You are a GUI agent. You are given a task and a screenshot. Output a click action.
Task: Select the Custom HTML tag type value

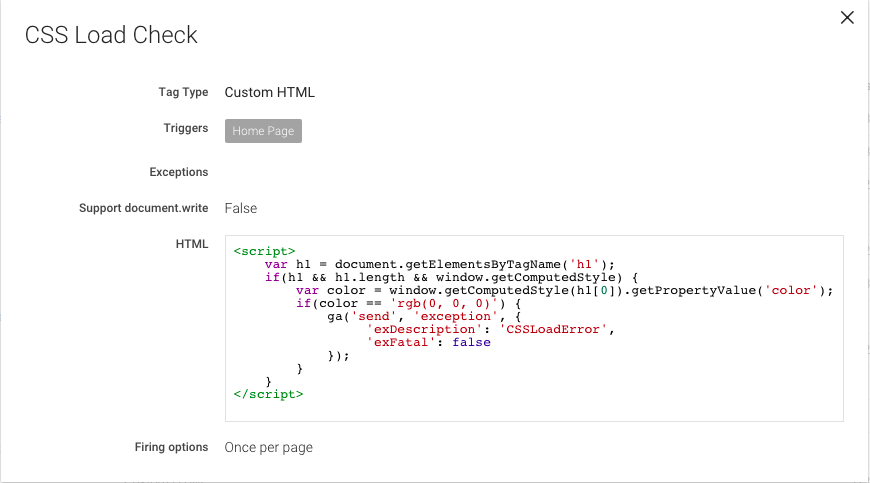[269, 92]
